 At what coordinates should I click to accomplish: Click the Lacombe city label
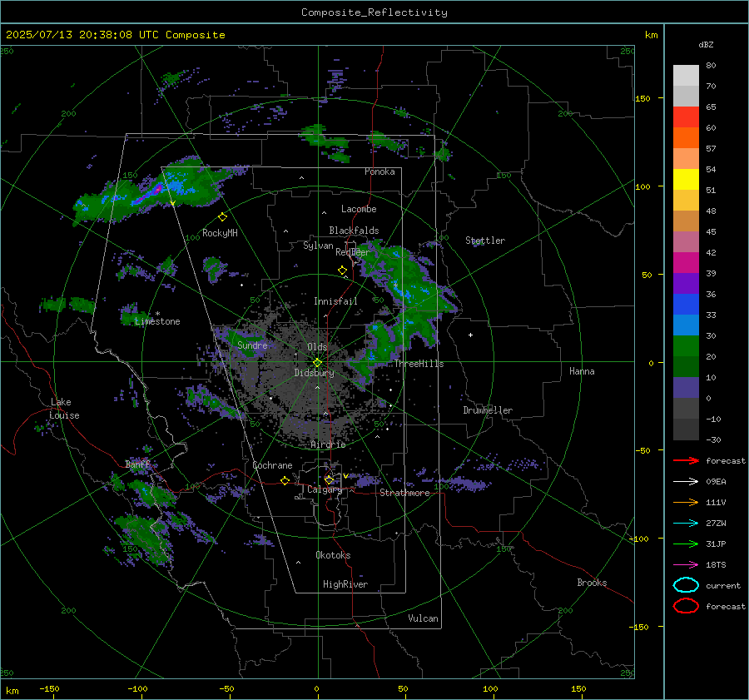(x=359, y=209)
